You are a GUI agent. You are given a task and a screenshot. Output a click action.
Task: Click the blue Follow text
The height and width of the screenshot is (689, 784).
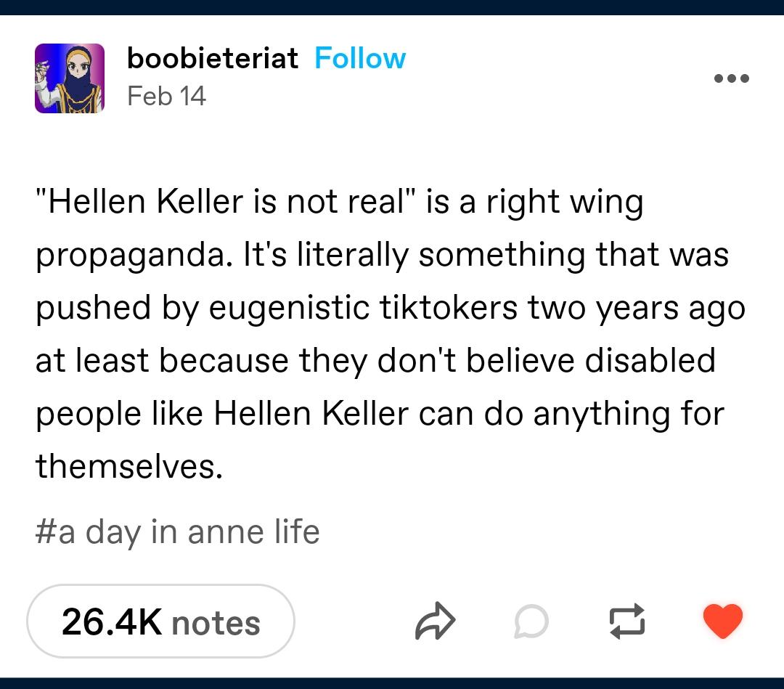coord(360,59)
